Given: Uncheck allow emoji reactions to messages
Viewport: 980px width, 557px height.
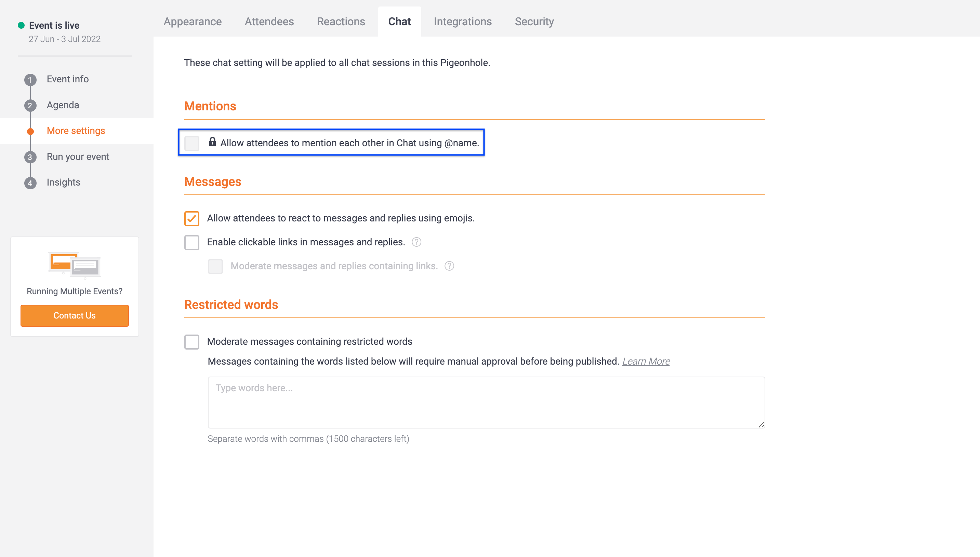Looking at the screenshot, I should click(x=192, y=219).
